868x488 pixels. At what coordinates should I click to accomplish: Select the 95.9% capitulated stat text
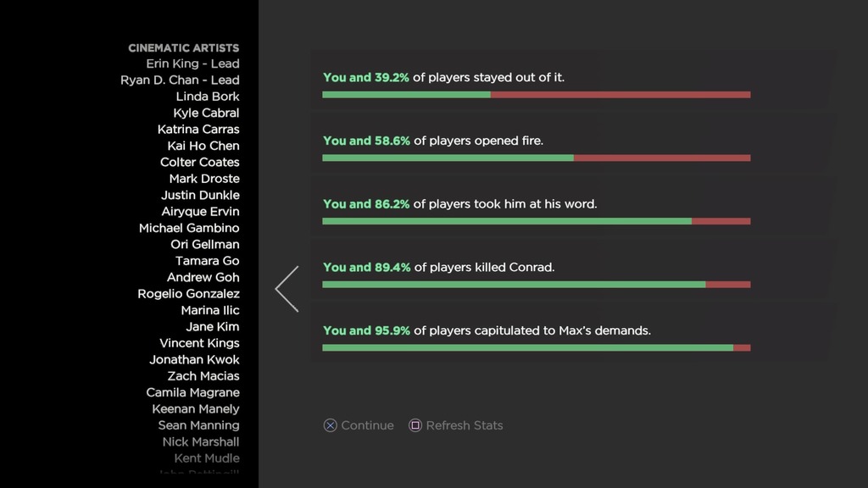[487, 330]
